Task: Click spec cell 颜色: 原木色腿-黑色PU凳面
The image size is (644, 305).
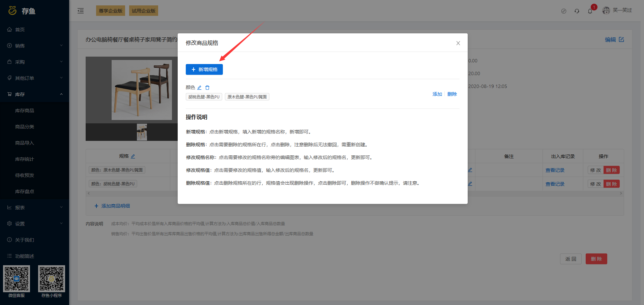Action: tap(117, 170)
